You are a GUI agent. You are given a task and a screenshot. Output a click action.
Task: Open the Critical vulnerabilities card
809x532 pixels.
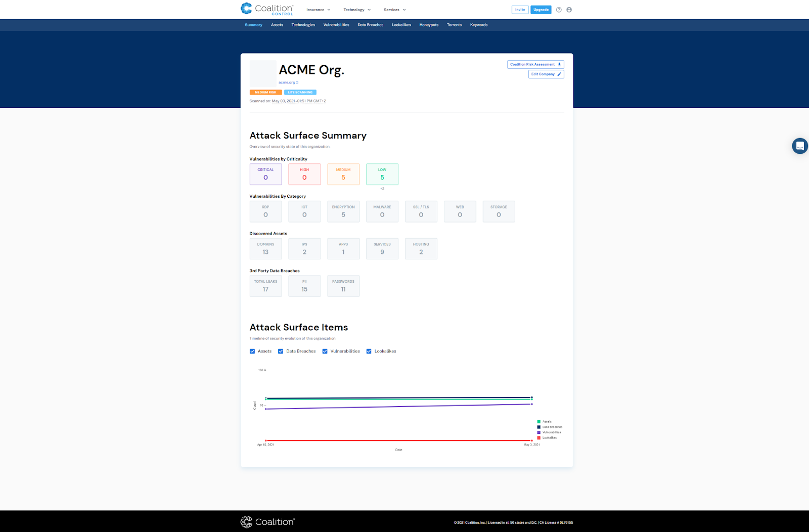[x=265, y=174]
